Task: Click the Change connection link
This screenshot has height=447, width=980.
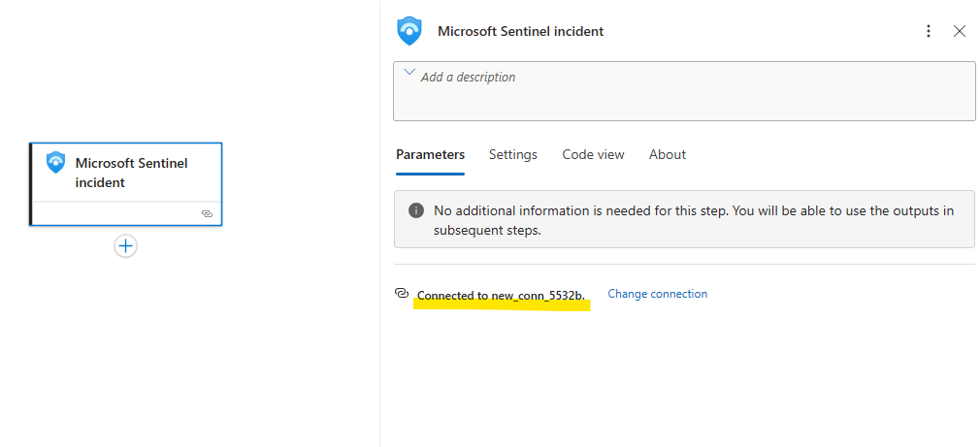Action: [x=657, y=294]
